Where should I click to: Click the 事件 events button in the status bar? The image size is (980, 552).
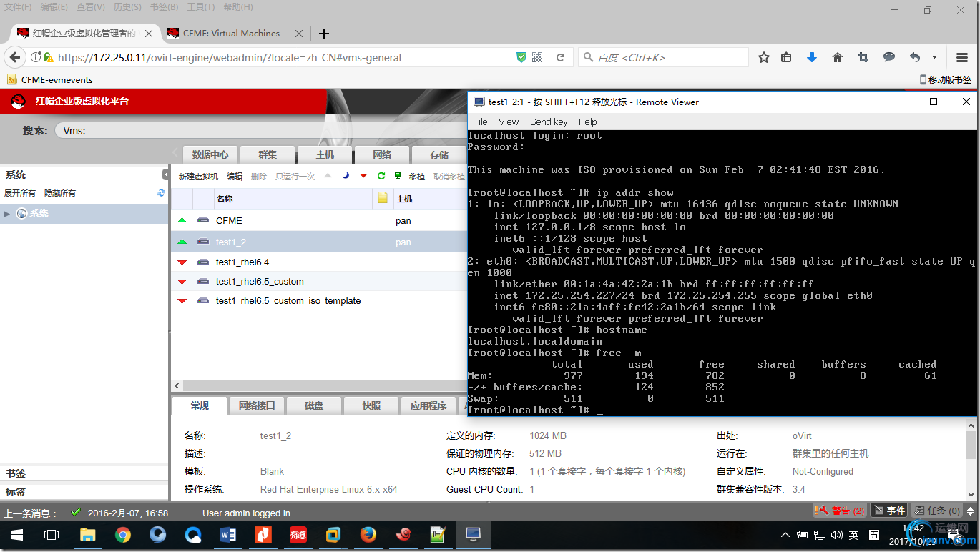pyautogui.click(x=889, y=511)
